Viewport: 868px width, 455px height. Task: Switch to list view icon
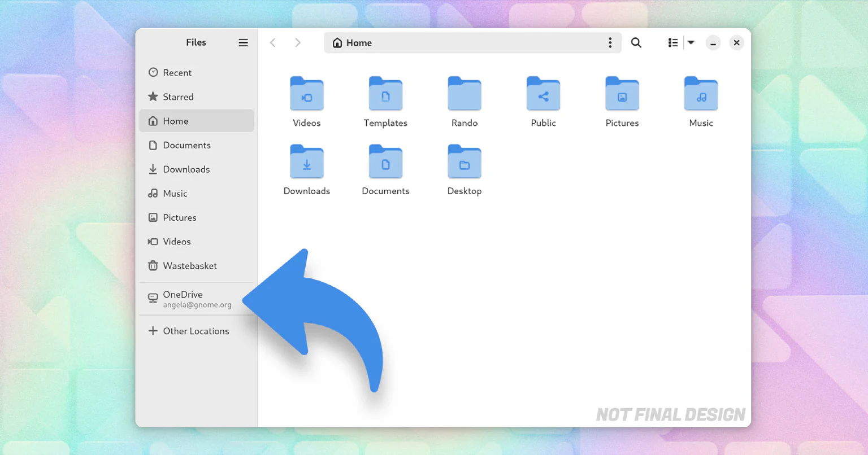coord(672,43)
